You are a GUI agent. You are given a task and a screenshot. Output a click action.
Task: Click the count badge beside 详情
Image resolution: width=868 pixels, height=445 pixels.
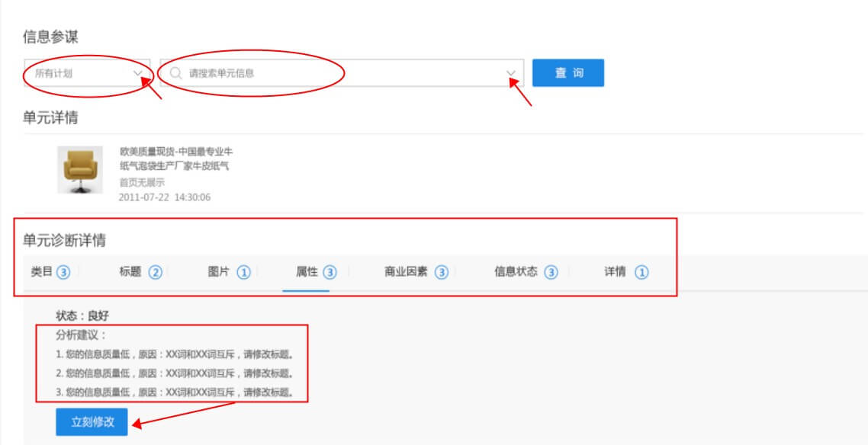tap(641, 272)
